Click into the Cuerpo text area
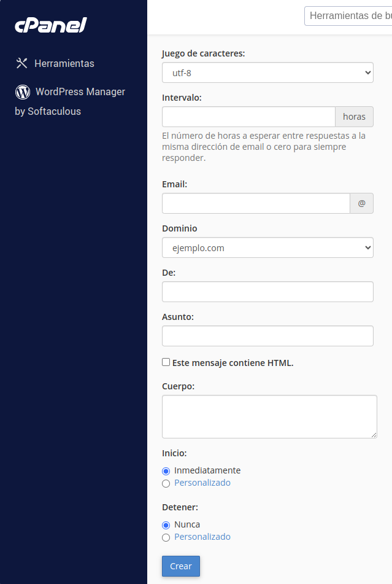 pyautogui.click(x=270, y=416)
